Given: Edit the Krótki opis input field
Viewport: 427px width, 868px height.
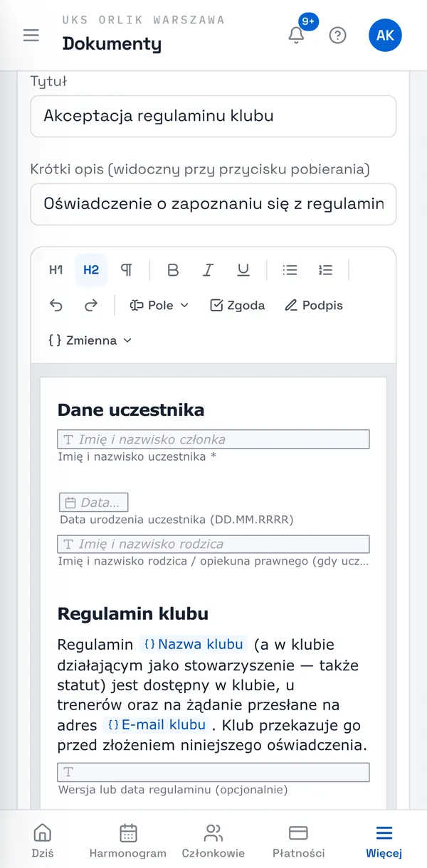Looking at the screenshot, I should (213, 204).
